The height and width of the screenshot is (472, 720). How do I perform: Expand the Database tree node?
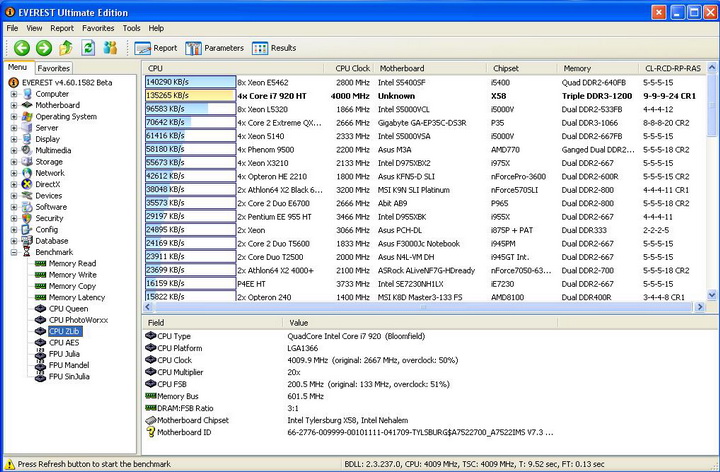[x=14, y=241]
